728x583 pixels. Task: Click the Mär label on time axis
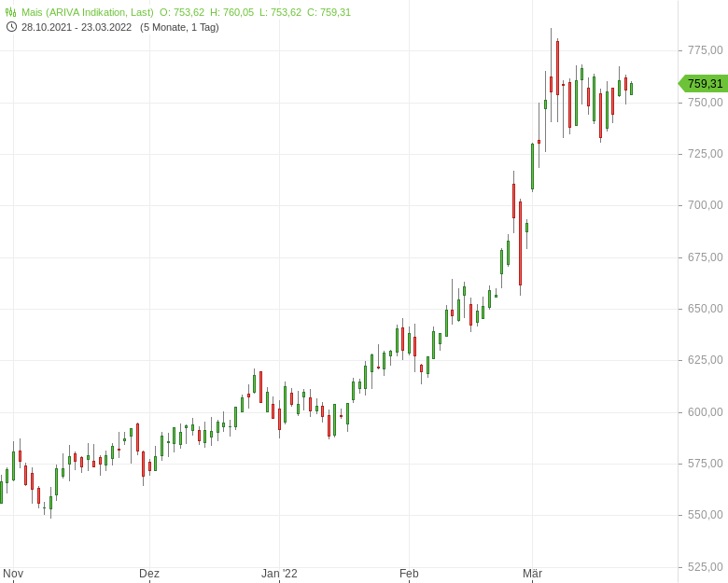[533, 574]
